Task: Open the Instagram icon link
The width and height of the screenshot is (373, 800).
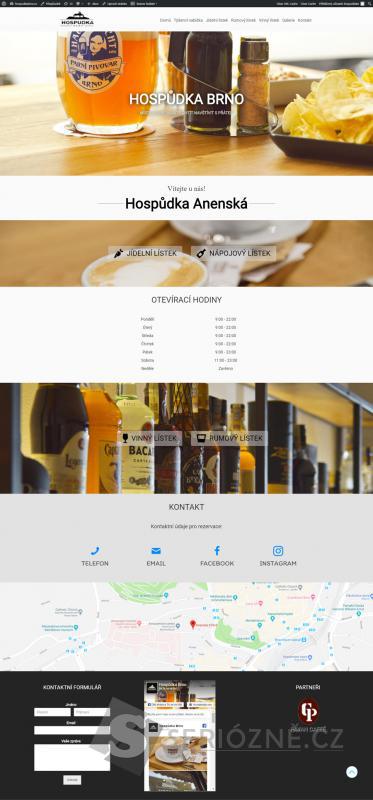Action: tap(278, 551)
